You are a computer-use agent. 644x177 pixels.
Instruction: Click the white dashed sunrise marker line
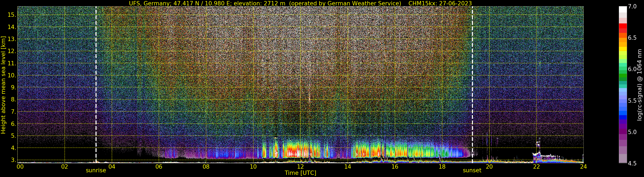click(x=96, y=85)
